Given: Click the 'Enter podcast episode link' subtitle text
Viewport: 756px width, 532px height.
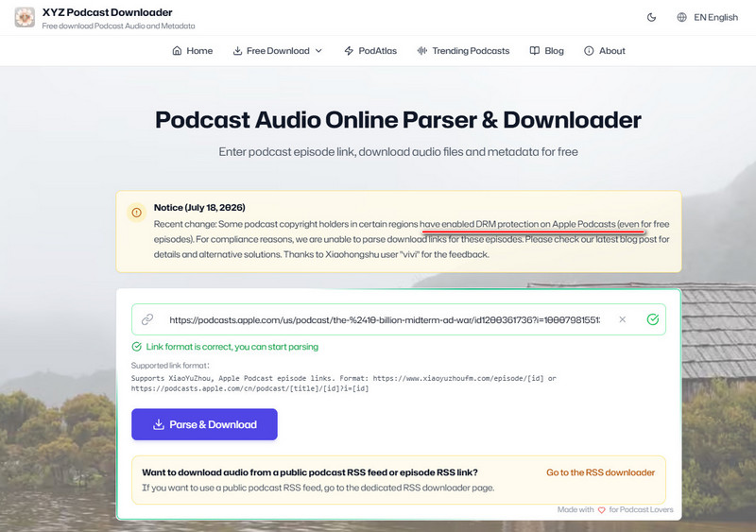Looking at the screenshot, I should [398, 151].
